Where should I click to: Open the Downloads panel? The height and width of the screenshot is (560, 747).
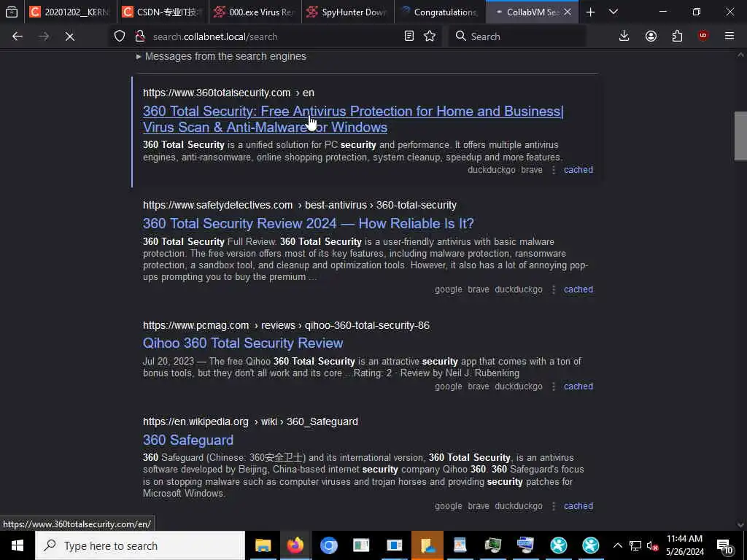click(x=624, y=36)
